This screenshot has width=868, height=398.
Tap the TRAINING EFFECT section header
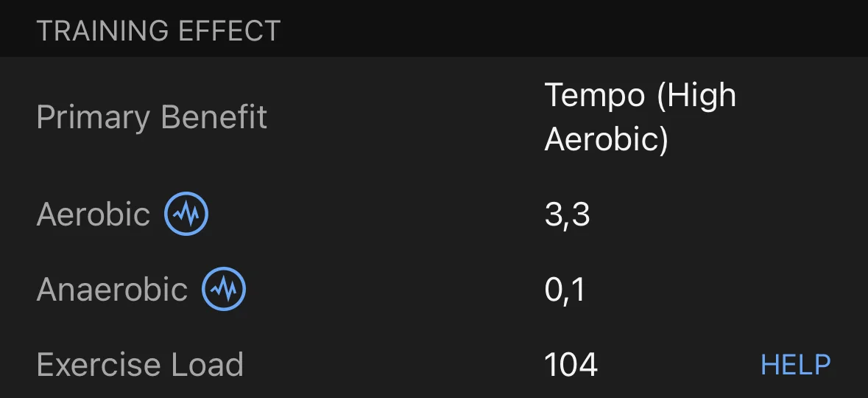[158, 30]
